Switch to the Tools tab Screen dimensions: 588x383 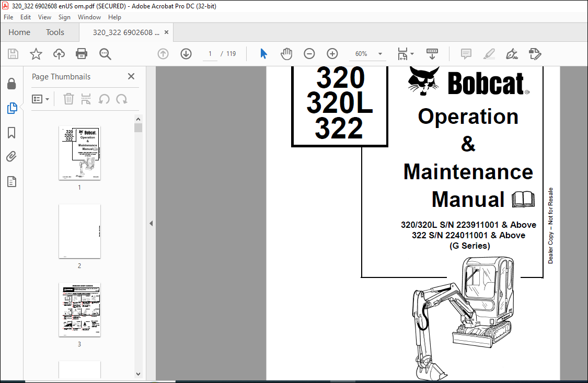click(55, 32)
